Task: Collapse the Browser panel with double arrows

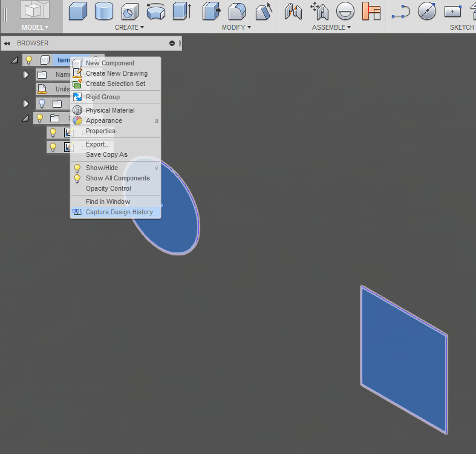Action: click(7, 44)
